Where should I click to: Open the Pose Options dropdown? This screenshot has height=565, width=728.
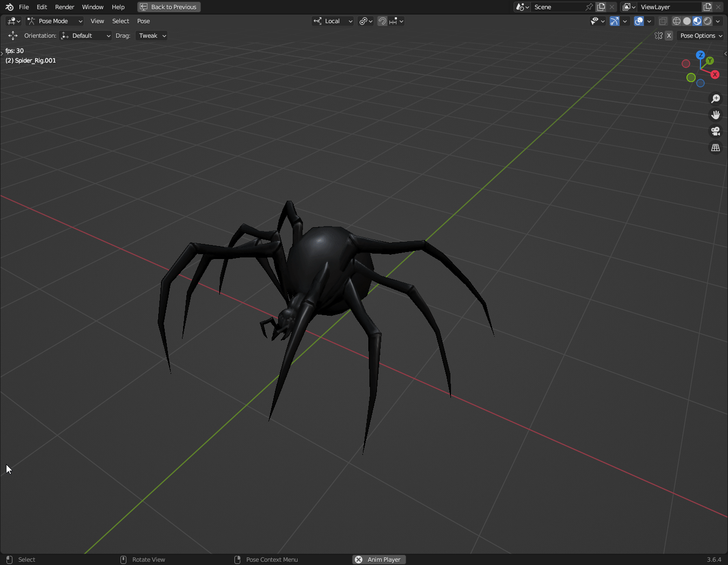[x=701, y=36]
